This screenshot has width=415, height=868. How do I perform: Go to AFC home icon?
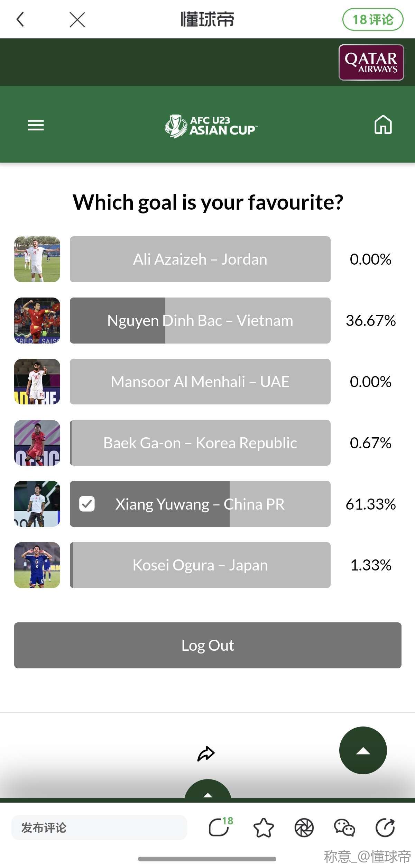click(383, 125)
